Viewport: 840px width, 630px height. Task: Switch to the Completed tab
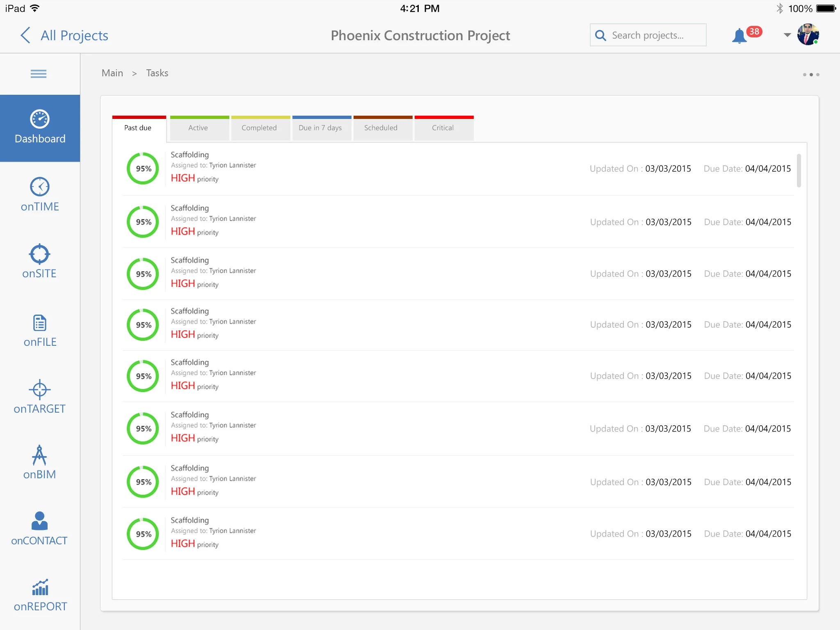point(260,128)
